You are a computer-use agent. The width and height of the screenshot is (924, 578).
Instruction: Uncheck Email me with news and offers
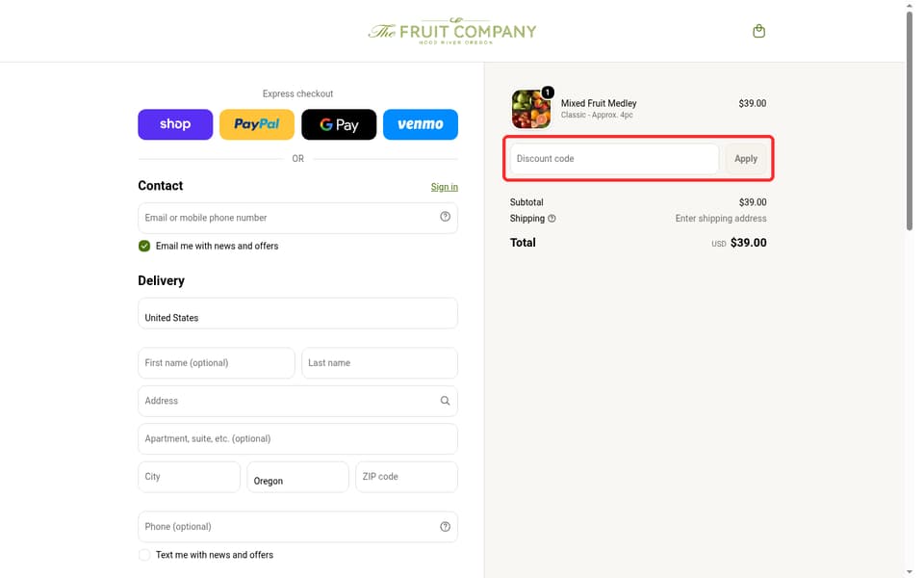click(x=144, y=246)
